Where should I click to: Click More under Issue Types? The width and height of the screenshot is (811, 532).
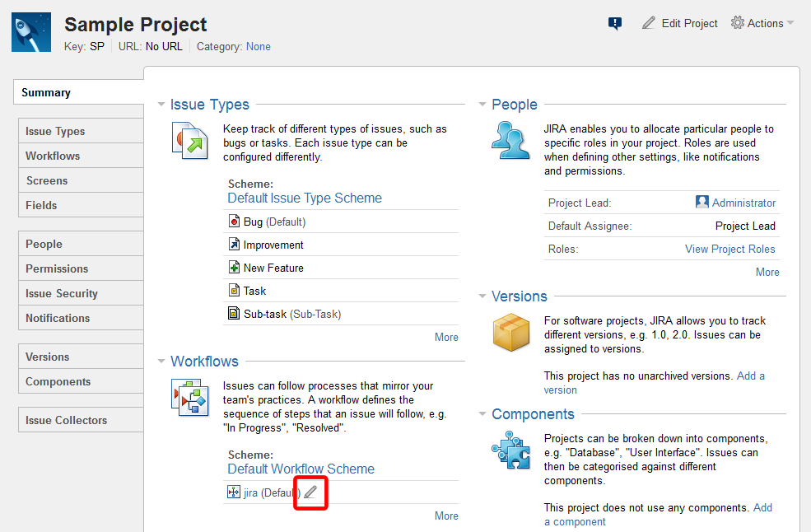click(446, 337)
